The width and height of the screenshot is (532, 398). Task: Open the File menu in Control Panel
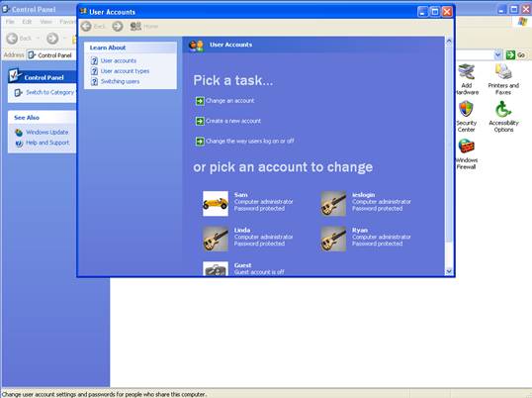tap(10, 22)
